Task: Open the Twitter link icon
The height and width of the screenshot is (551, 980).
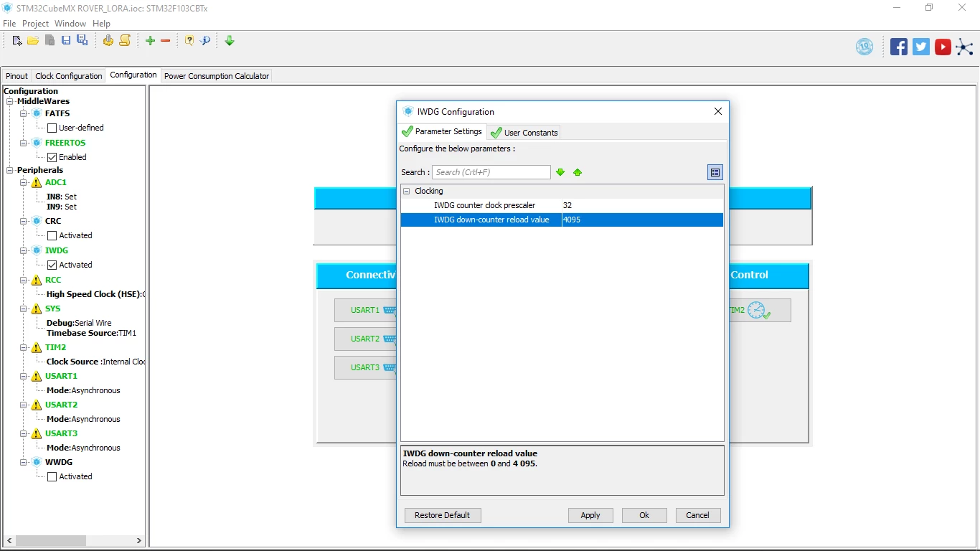Action: [x=921, y=47]
